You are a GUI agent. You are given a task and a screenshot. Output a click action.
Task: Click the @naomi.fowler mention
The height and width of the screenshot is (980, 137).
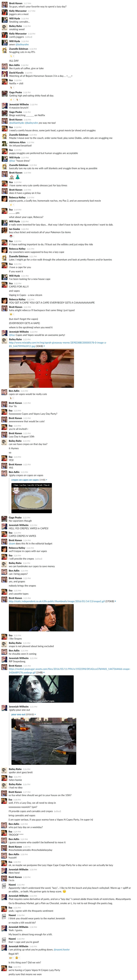[x=62, y=950]
